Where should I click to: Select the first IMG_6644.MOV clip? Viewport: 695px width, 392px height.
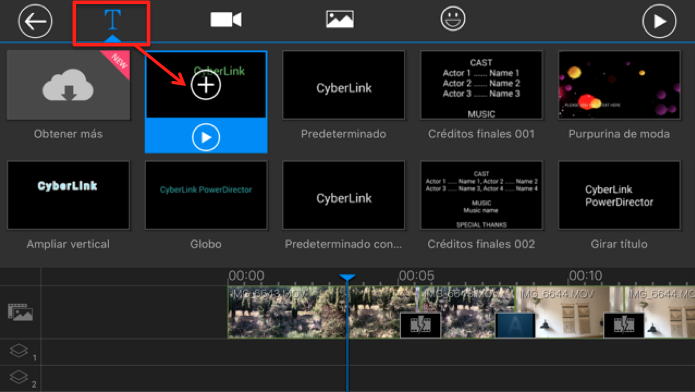(569, 312)
